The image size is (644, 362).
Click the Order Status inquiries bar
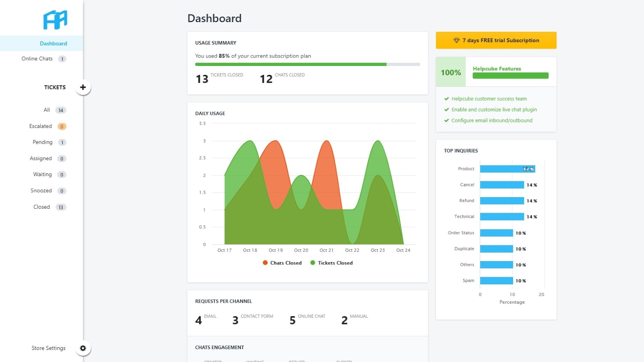tap(497, 233)
